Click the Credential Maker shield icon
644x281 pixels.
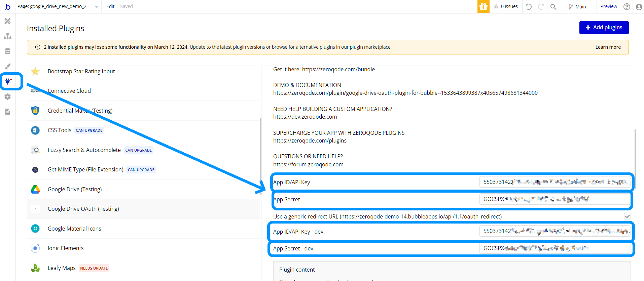pyautogui.click(x=35, y=111)
